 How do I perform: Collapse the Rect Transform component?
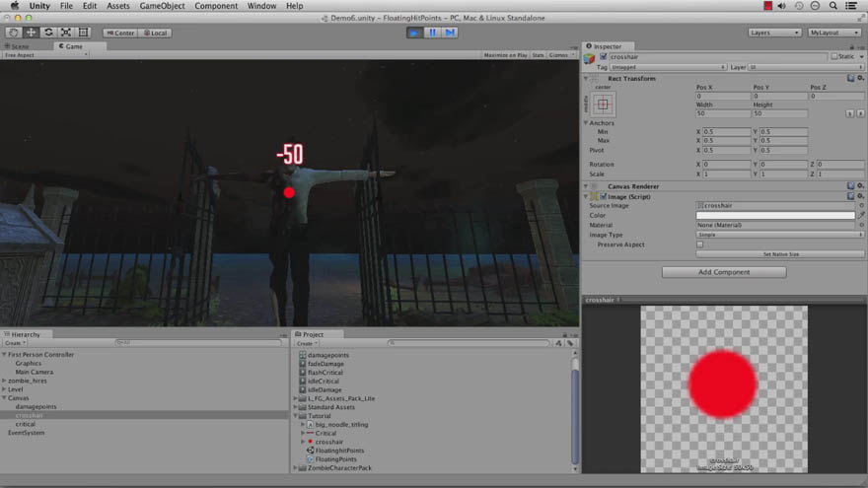point(586,79)
